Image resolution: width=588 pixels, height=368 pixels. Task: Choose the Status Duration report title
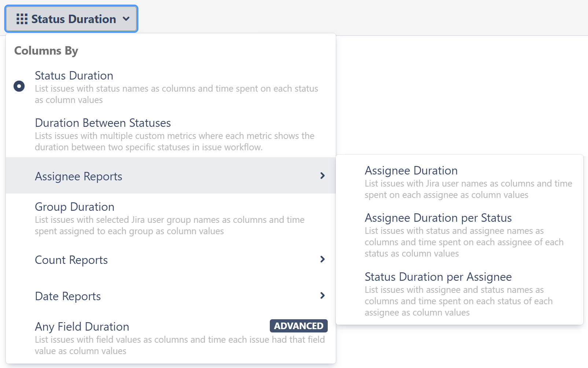[x=74, y=76]
